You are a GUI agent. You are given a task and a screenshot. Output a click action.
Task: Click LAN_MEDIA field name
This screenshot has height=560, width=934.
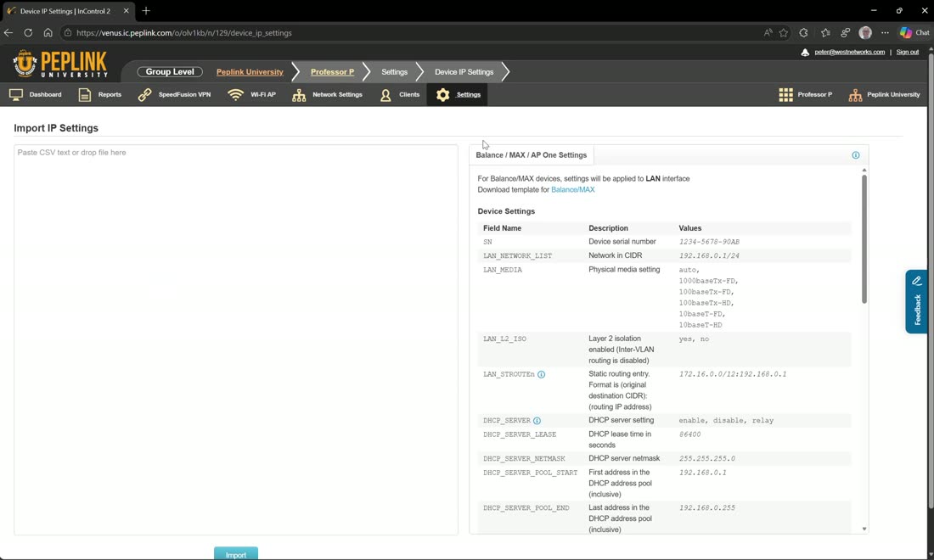(502, 270)
